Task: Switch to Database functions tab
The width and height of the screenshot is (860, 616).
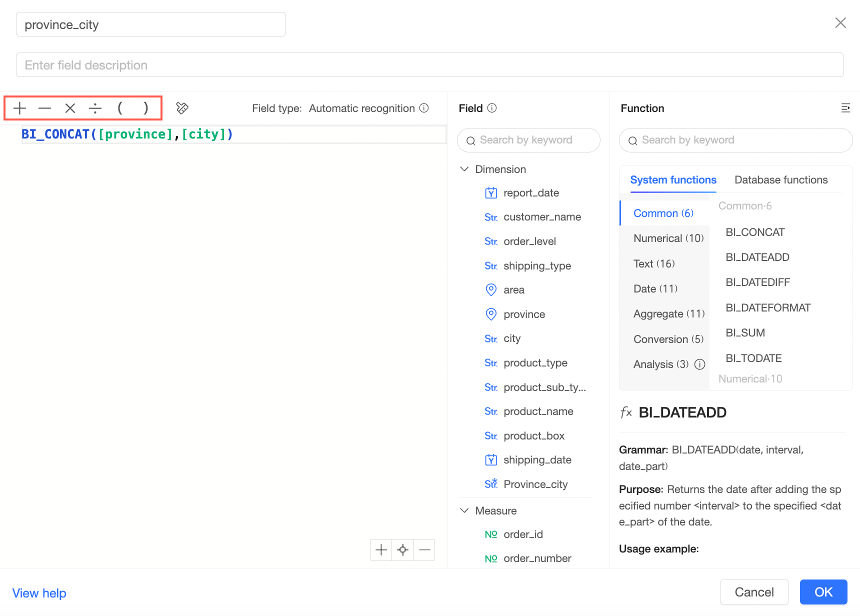Action: pyautogui.click(x=781, y=180)
